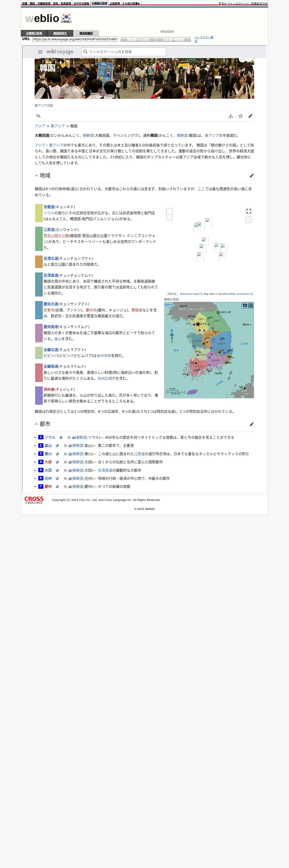
Task: Open the 辞書総合TOP link
Action: pyautogui.click(x=259, y=4)
